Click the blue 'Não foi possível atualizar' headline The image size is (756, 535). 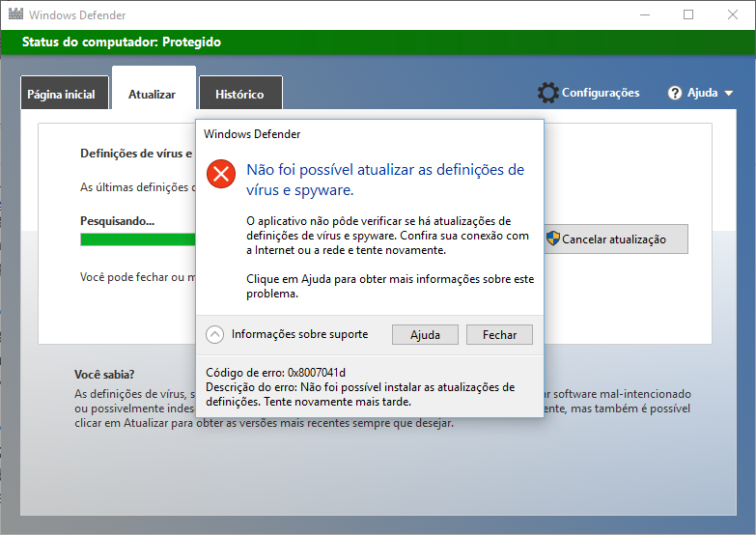(385, 180)
